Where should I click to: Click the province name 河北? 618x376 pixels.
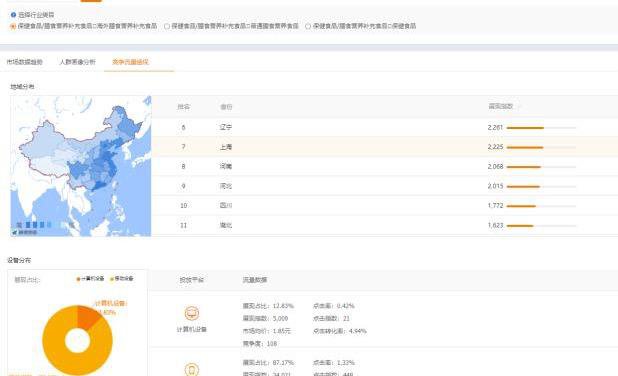(226, 186)
